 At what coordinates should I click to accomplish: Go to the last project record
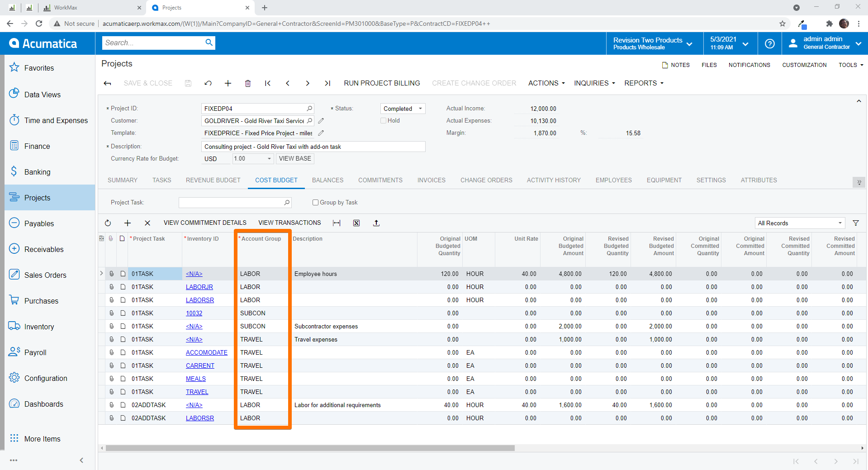[327, 83]
